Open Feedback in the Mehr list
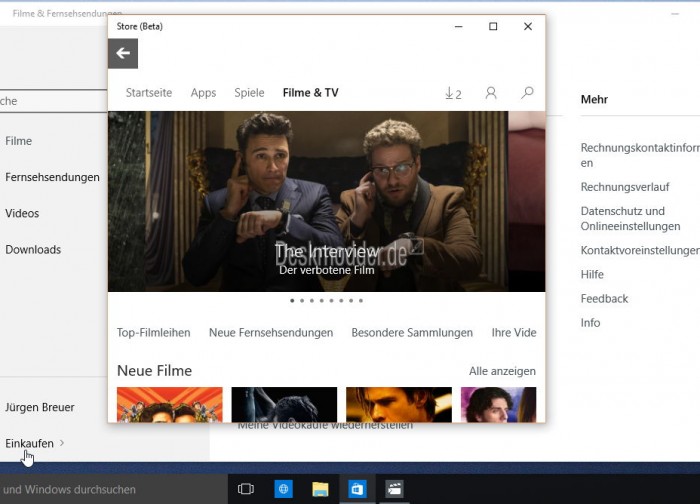Viewport: 700px width, 504px height. pos(604,299)
